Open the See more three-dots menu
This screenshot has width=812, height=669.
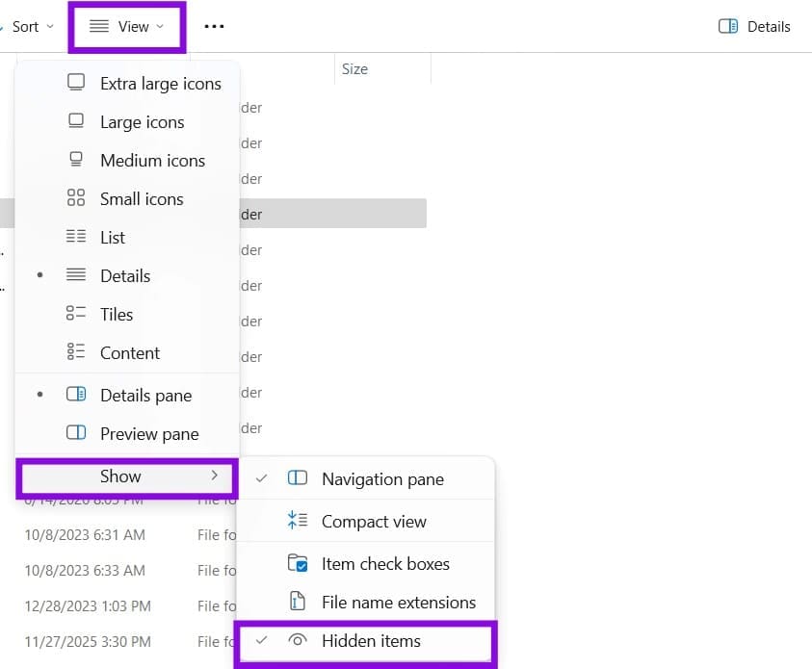click(214, 26)
